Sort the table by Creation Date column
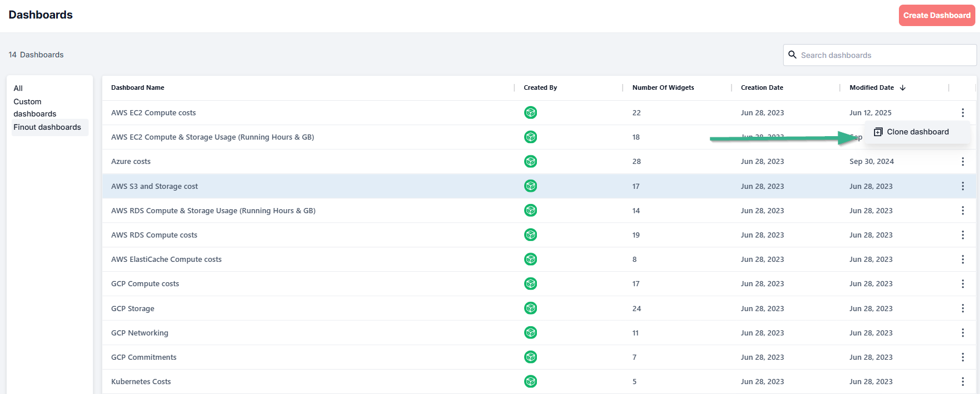 [762, 87]
